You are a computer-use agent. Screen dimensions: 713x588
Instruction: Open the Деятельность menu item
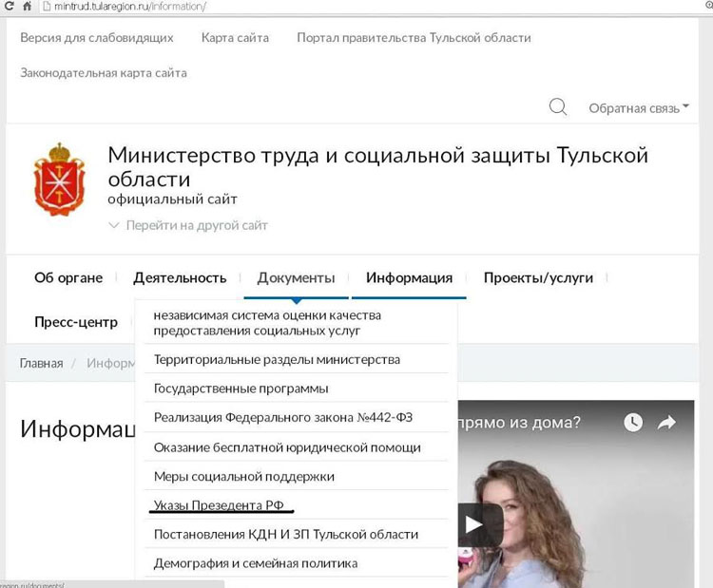tap(180, 277)
